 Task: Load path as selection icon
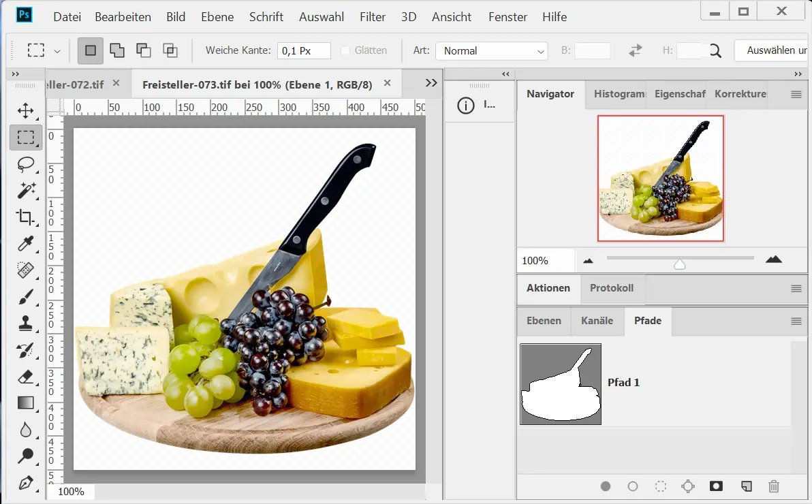pos(660,486)
